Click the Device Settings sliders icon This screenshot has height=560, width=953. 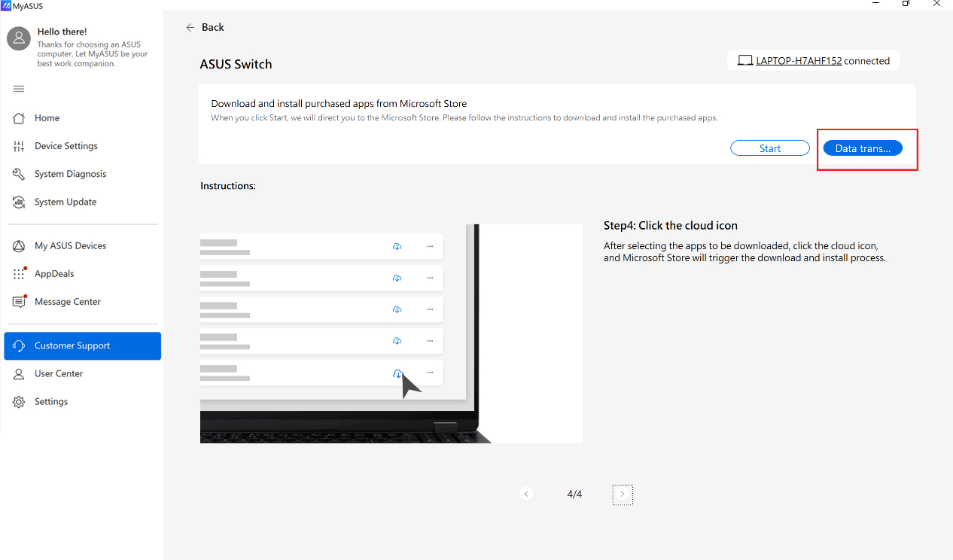point(20,146)
